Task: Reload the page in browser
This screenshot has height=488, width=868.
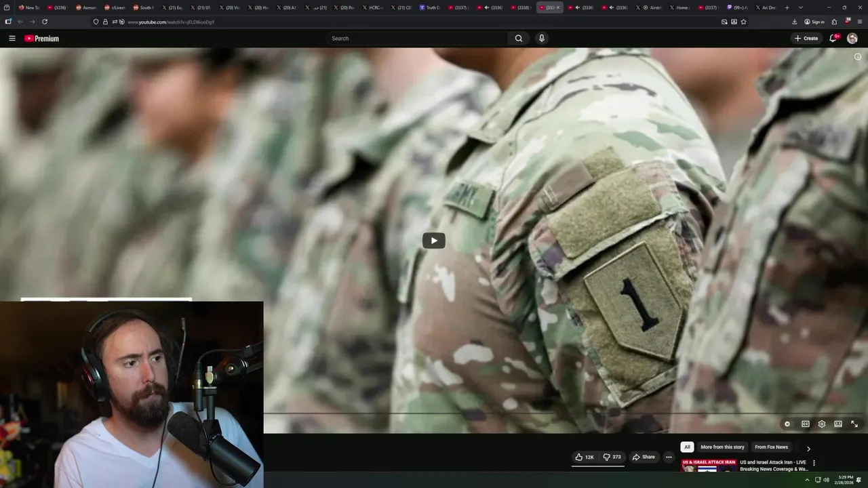Action: click(x=45, y=22)
